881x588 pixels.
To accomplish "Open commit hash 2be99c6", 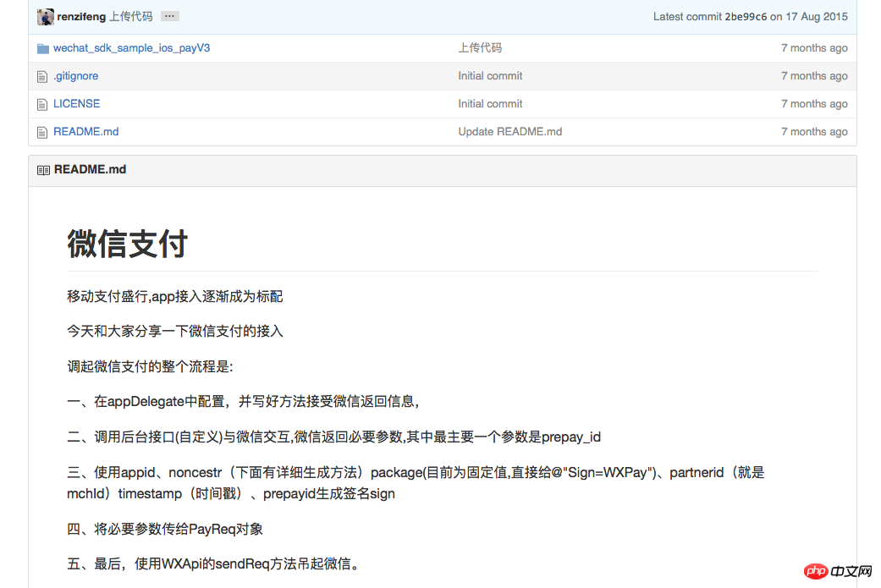I will click(746, 17).
